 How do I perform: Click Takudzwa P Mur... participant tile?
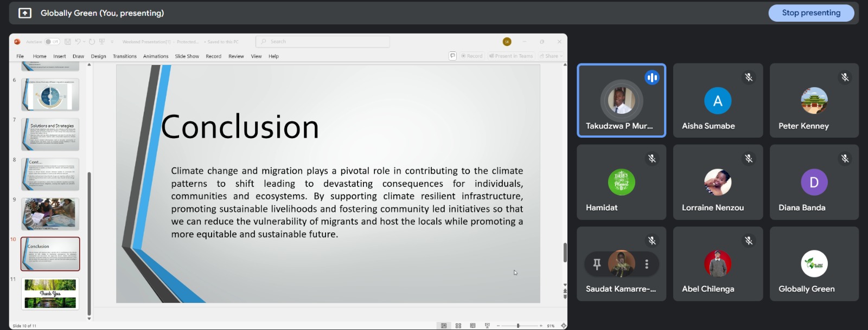tap(622, 100)
